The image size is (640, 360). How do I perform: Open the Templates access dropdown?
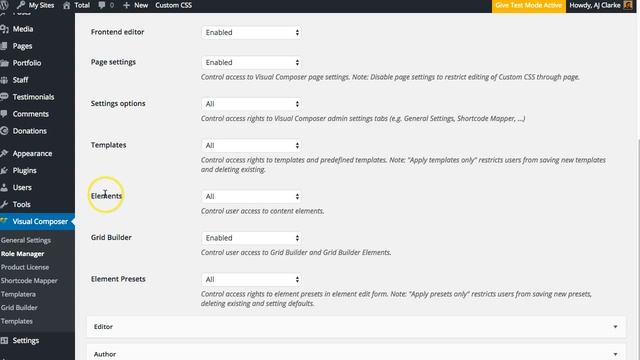pyautogui.click(x=251, y=146)
